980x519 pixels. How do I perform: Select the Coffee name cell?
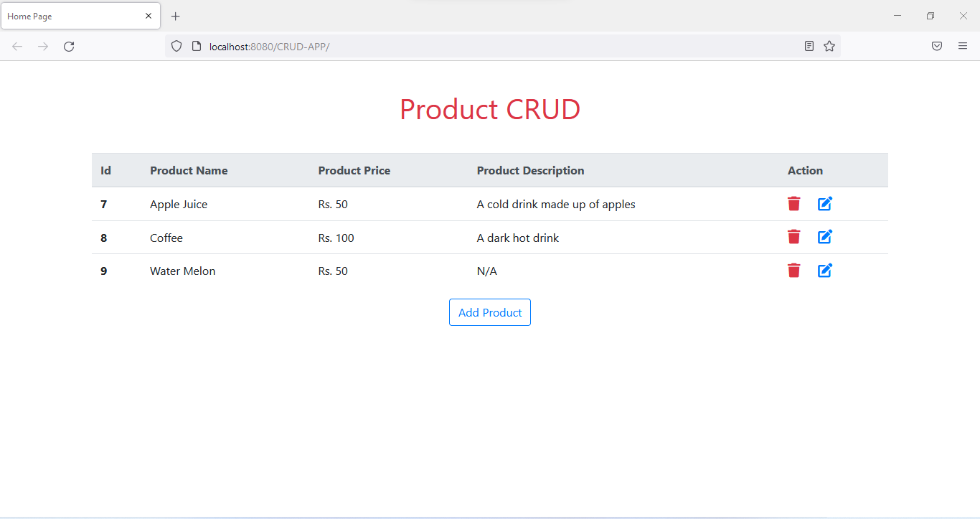pyautogui.click(x=166, y=238)
